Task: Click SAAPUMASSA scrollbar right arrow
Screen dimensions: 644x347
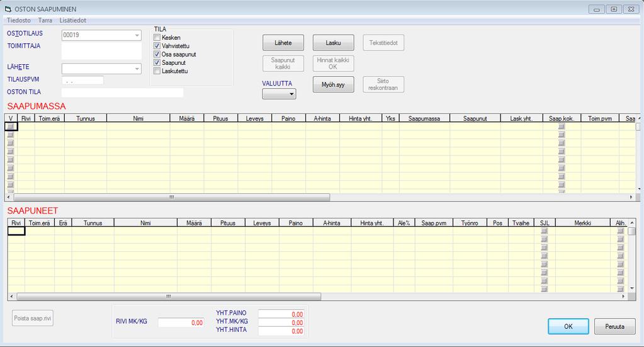Action: pyautogui.click(x=631, y=198)
